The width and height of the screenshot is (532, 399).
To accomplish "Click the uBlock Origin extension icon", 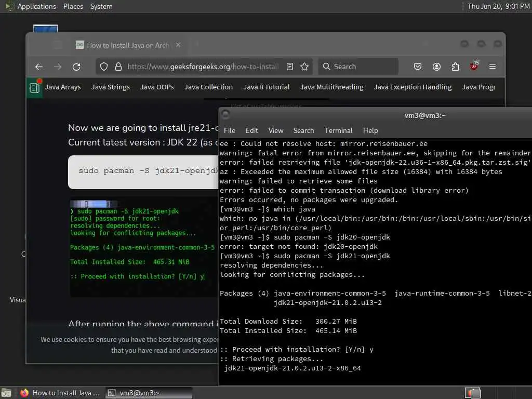I will [474, 66].
